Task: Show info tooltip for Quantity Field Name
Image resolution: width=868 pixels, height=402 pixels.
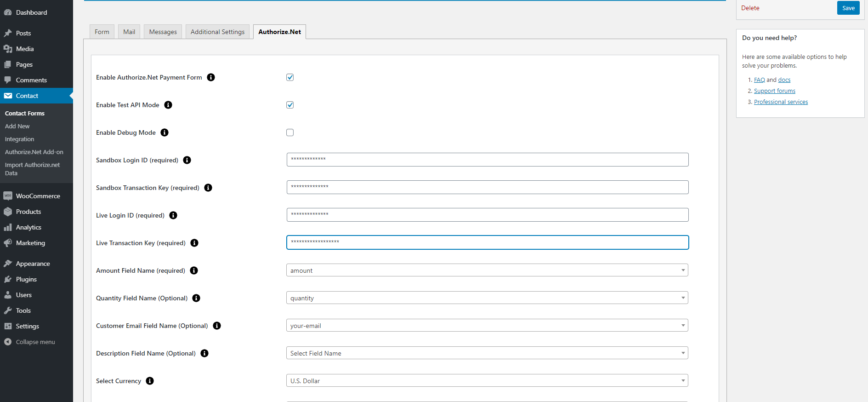Action: [196, 298]
